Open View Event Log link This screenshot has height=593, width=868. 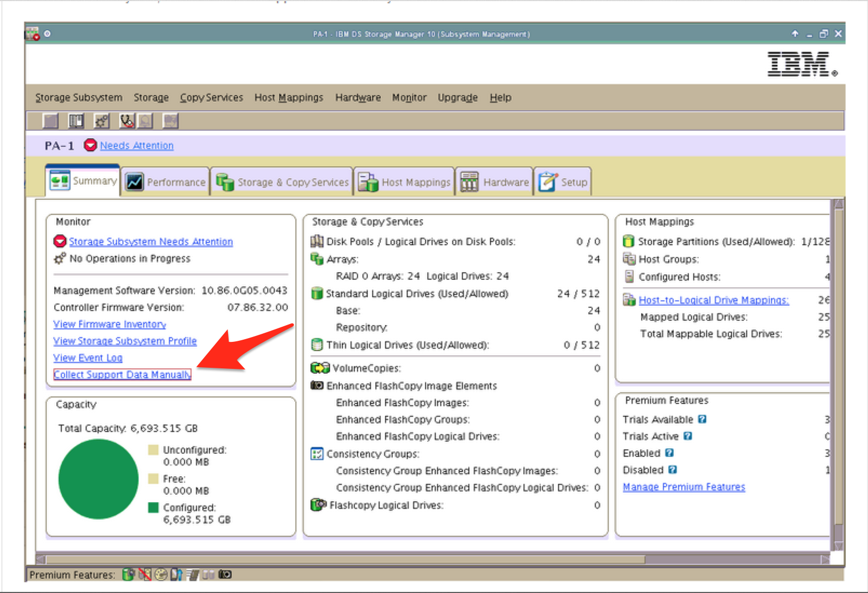(88, 358)
